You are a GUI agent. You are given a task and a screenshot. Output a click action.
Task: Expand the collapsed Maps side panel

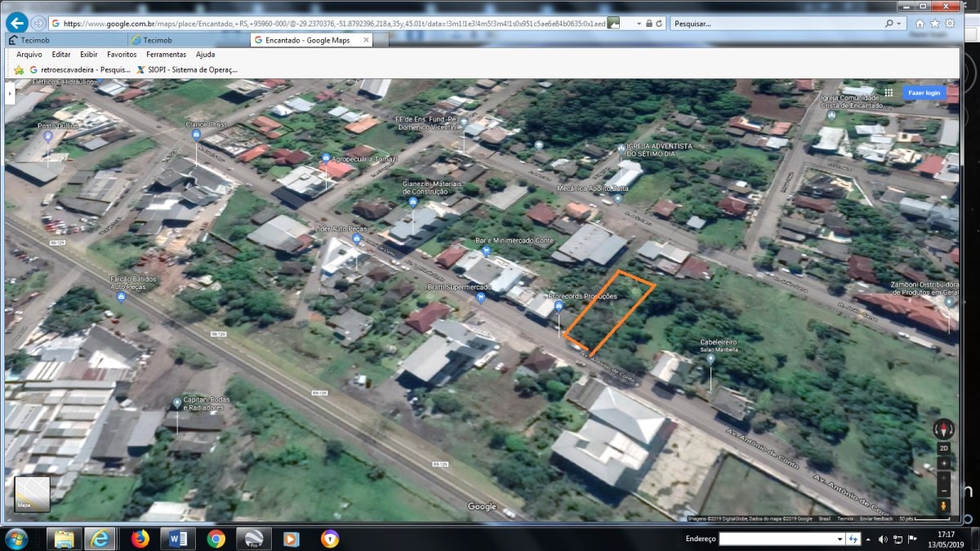(10, 94)
